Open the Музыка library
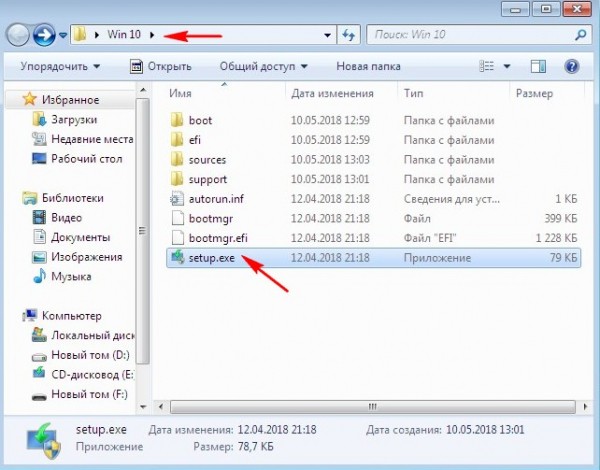This screenshot has width=600, height=470. click(x=62, y=276)
